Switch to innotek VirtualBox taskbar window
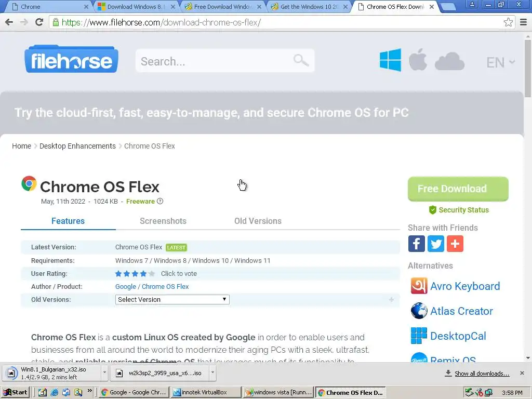Viewport: 532px width, 399px height. click(205, 392)
